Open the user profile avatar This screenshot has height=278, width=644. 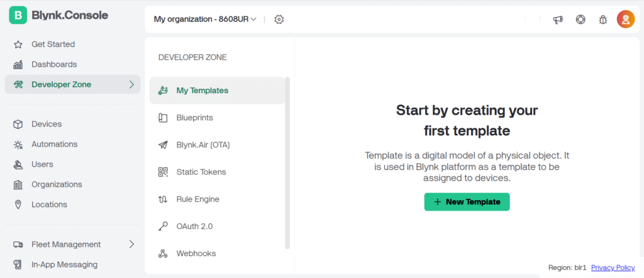(x=626, y=19)
